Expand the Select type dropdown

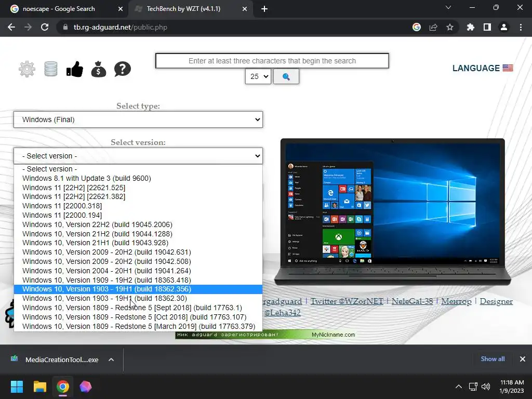pos(138,119)
